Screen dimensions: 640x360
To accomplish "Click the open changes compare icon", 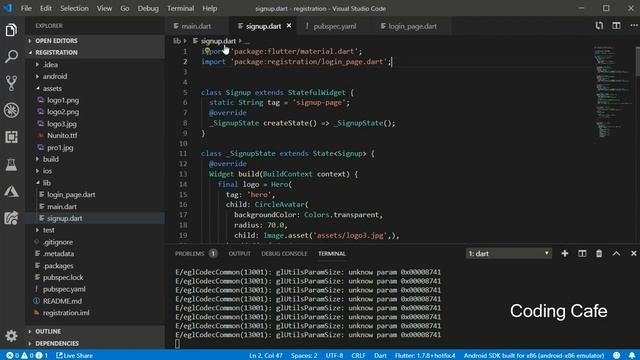I will (x=599, y=26).
